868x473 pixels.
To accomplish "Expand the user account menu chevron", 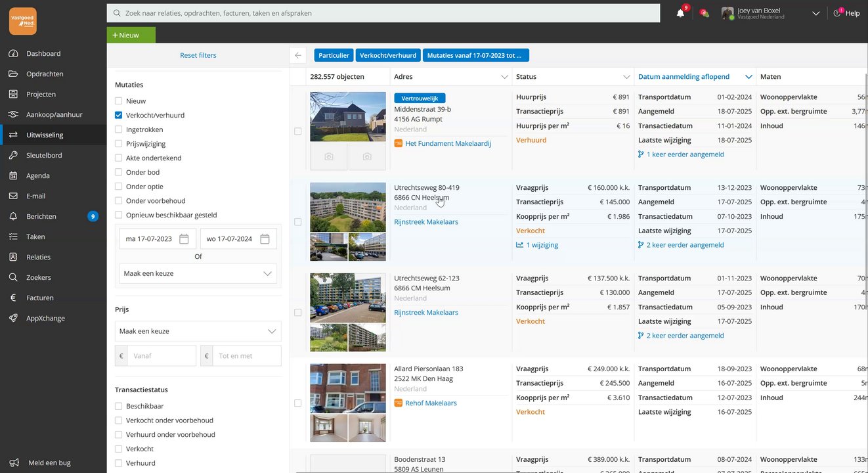I will 816,13.
